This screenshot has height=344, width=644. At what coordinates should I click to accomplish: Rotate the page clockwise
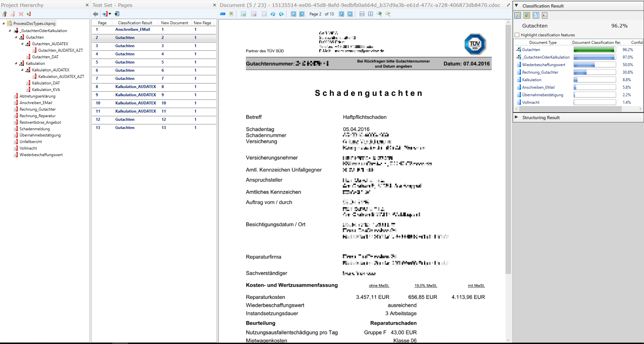click(x=281, y=14)
